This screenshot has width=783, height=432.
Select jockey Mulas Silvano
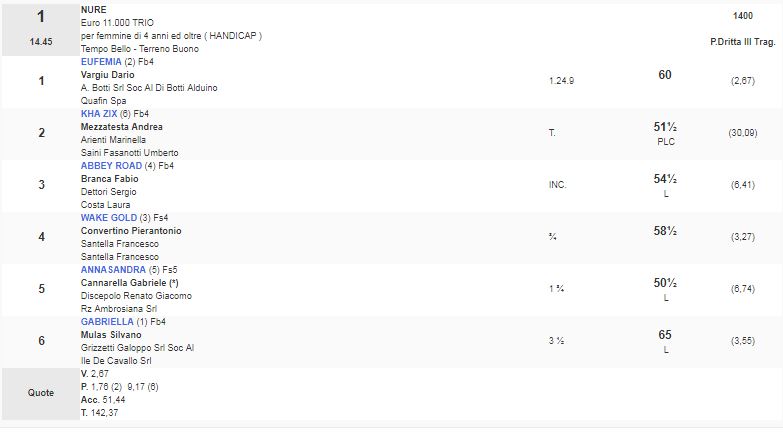pyautogui.click(x=110, y=335)
